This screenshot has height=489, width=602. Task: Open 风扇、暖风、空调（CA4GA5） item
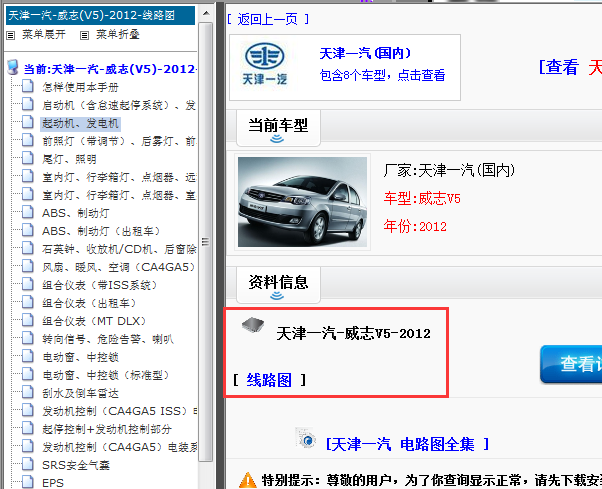tap(119, 267)
